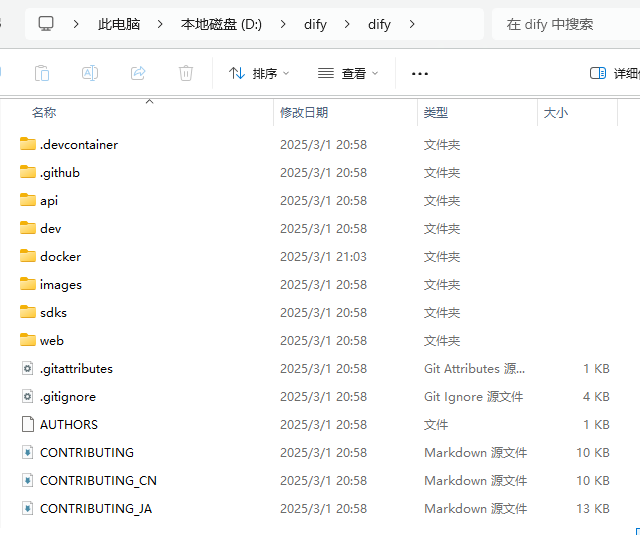Select the web folder icon

[27, 340]
